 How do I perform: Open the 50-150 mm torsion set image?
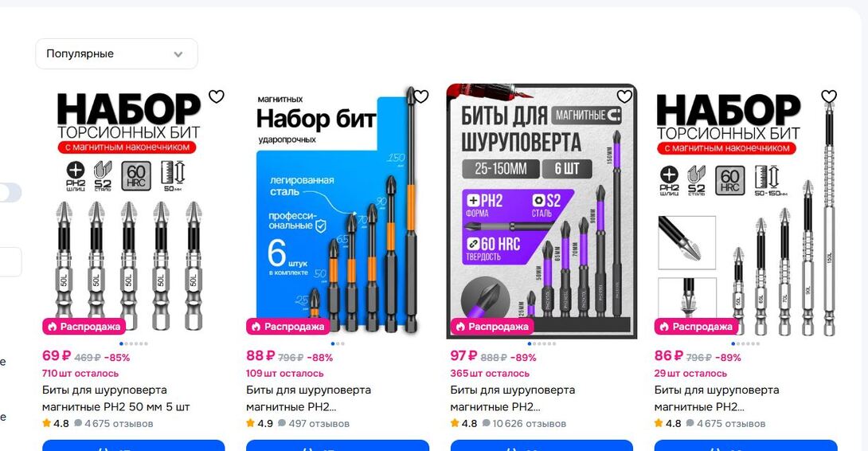coord(745,211)
